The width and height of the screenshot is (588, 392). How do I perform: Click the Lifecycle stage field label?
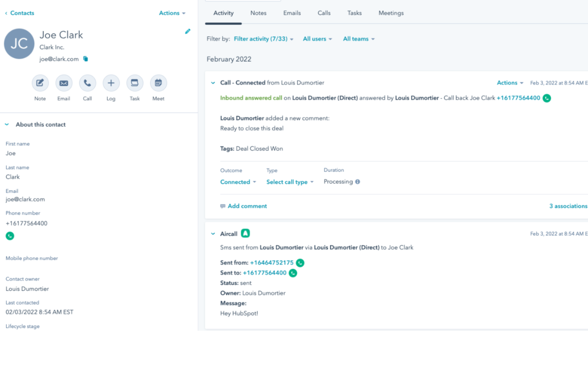click(23, 326)
